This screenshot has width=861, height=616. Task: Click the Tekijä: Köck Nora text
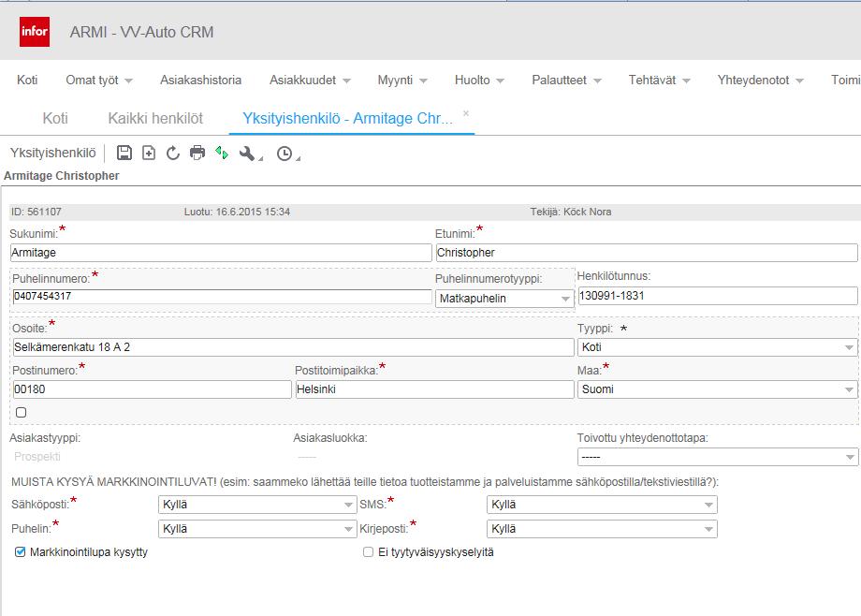(571, 212)
